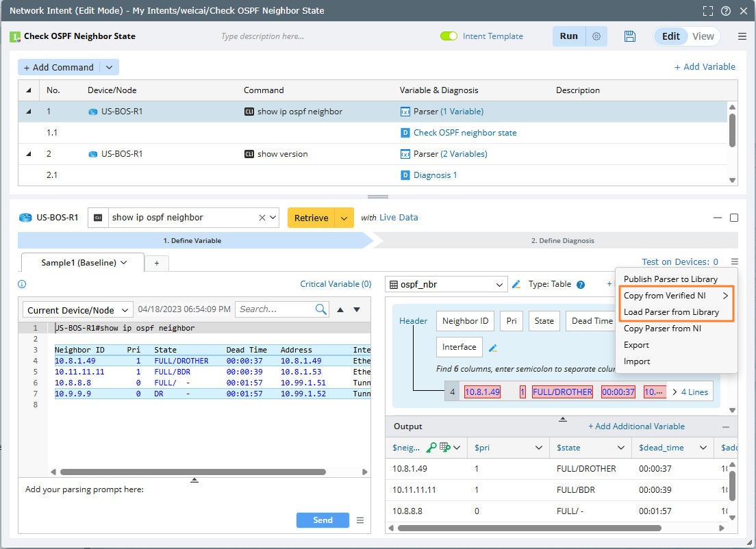
Task: Click the help icon beside Type: Table
Action: pyautogui.click(x=581, y=285)
